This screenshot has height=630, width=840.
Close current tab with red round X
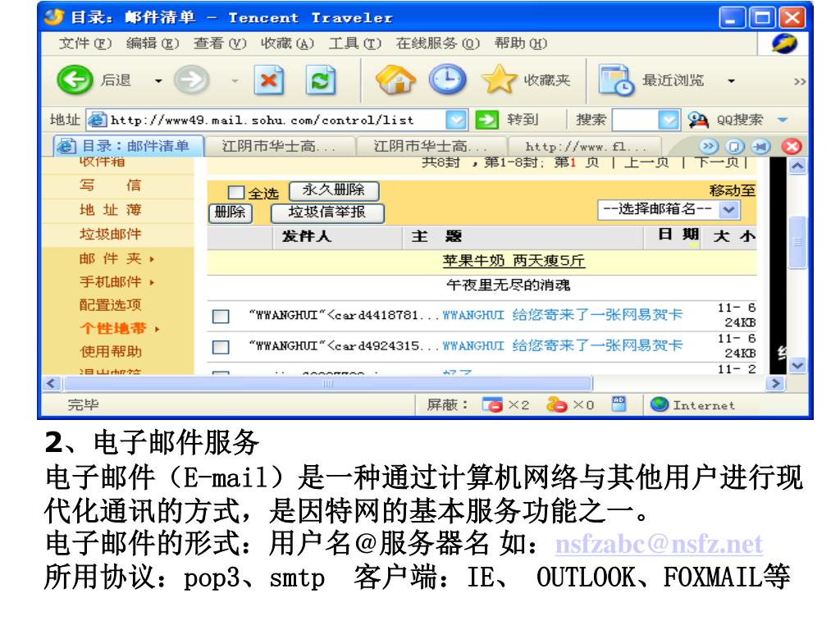pyautogui.click(x=792, y=146)
